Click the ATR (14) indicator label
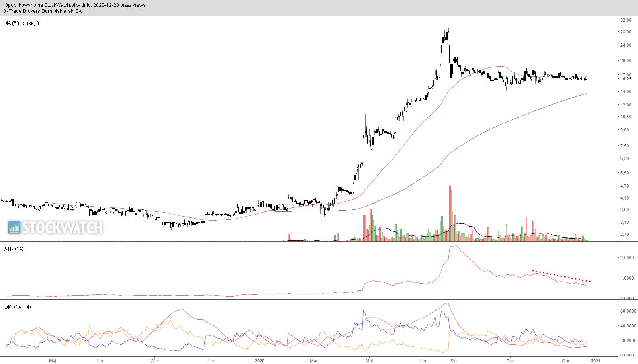 click(14, 249)
